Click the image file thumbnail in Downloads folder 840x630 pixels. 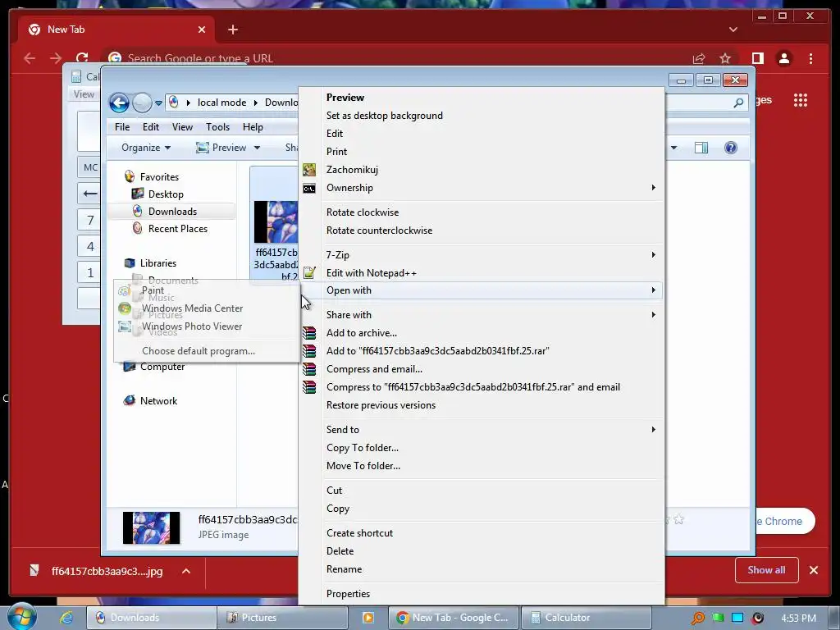point(276,222)
